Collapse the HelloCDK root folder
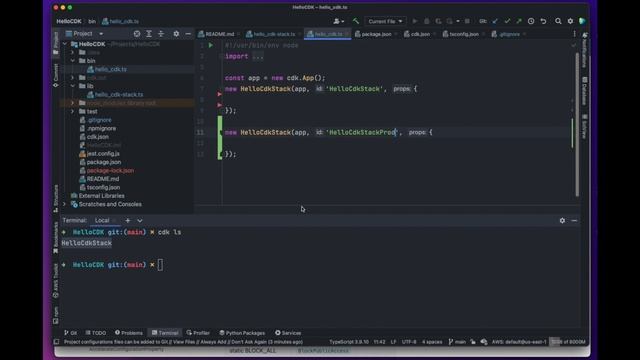Viewport: 640px width, 360px height. [65, 44]
